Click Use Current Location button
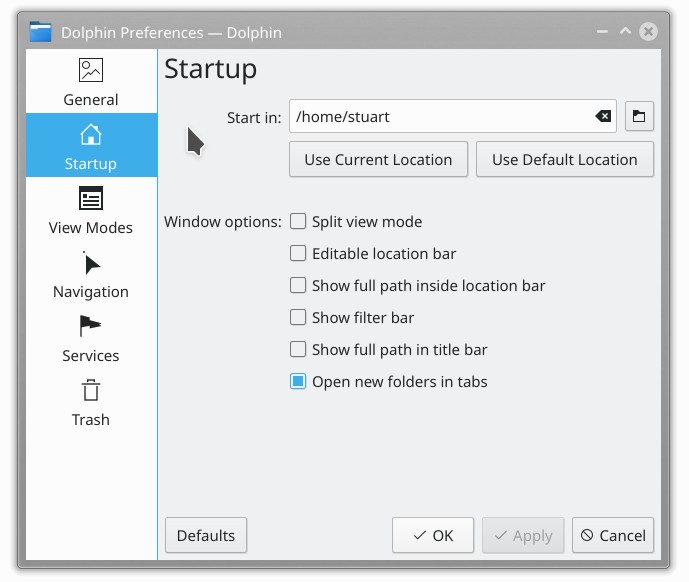The height and width of the screenshot is (582, 689). [378, 160]
